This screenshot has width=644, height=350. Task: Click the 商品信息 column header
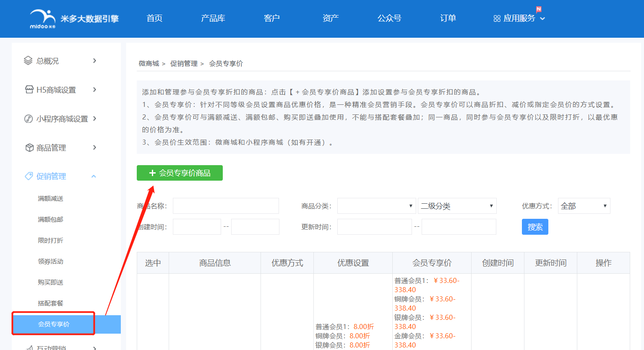point(215,263)
